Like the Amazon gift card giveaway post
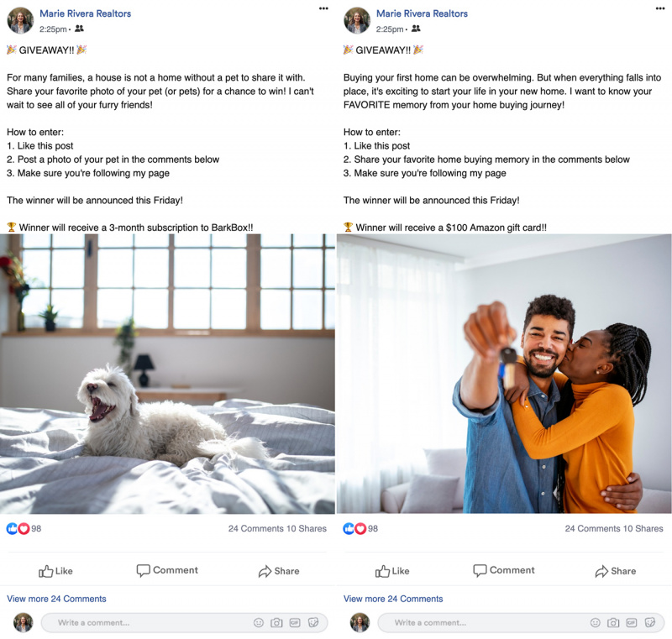This screenshot has width=672, height=639. [x=392, y=571]
